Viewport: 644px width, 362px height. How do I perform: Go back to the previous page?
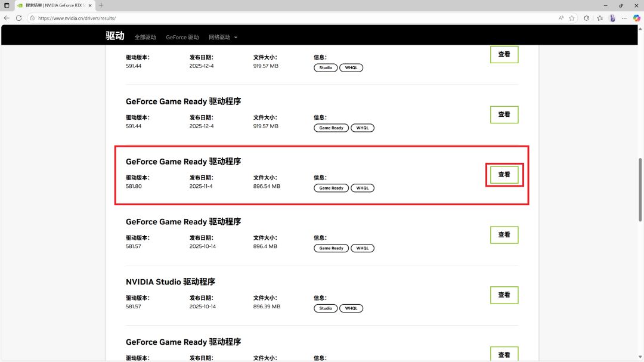[x=7, y=18]
